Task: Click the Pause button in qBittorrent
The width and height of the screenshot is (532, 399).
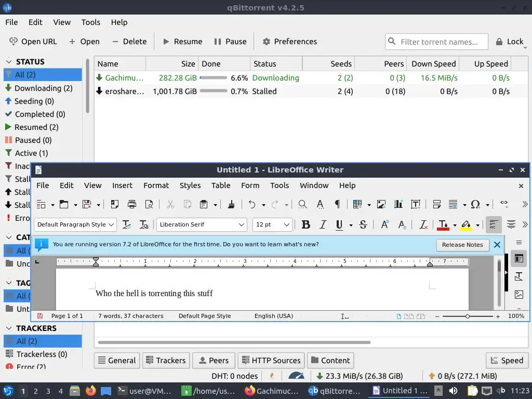Action: [x=230, y=42]
